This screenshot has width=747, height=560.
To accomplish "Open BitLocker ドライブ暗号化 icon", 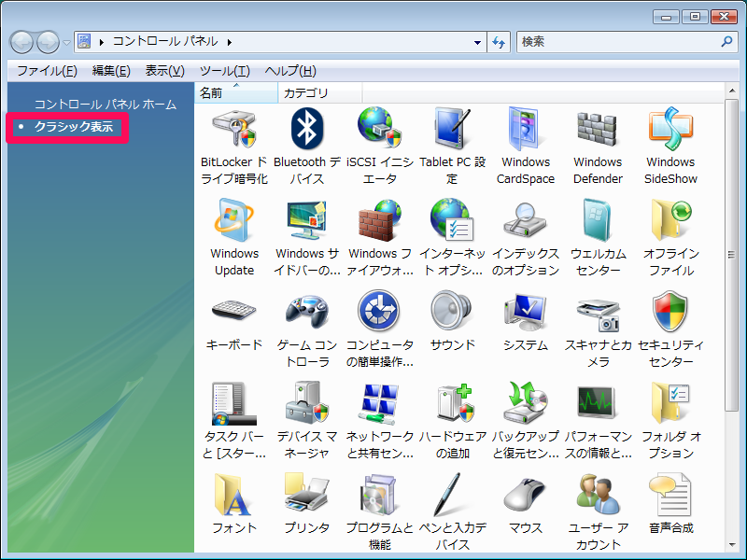I will point(233,130).
